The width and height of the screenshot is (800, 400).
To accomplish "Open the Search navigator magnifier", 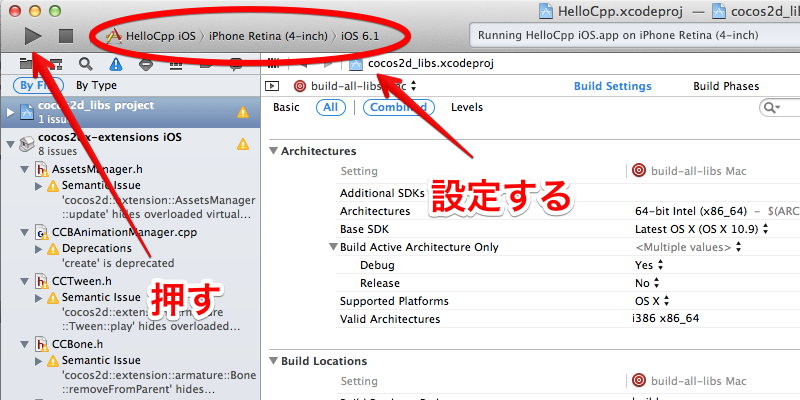I will (86, 64).
